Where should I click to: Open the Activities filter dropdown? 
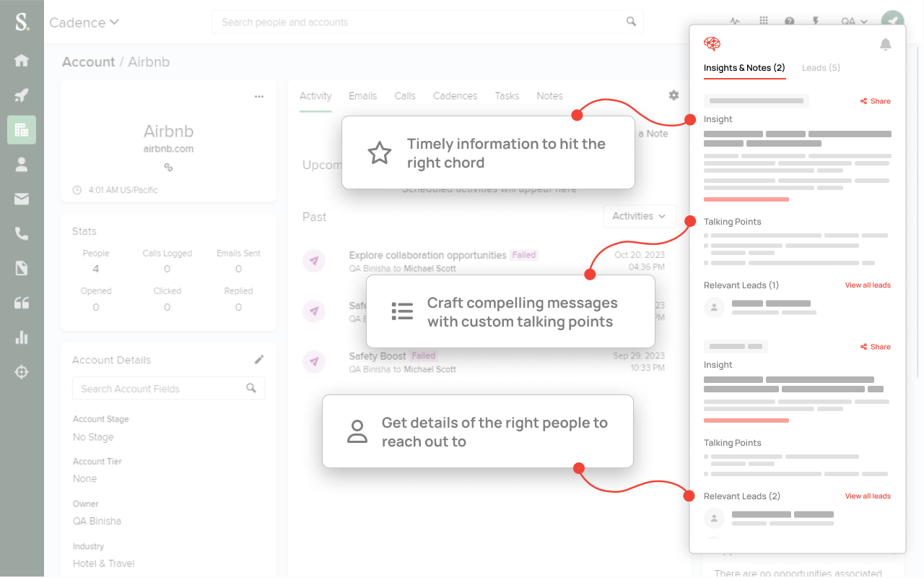pyautogui.click(x=639, y=216)
